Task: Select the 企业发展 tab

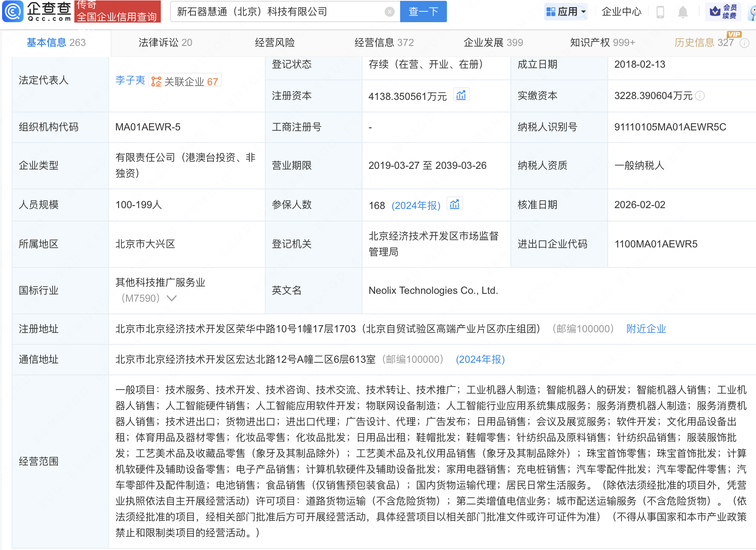Action: pos(493,43)
